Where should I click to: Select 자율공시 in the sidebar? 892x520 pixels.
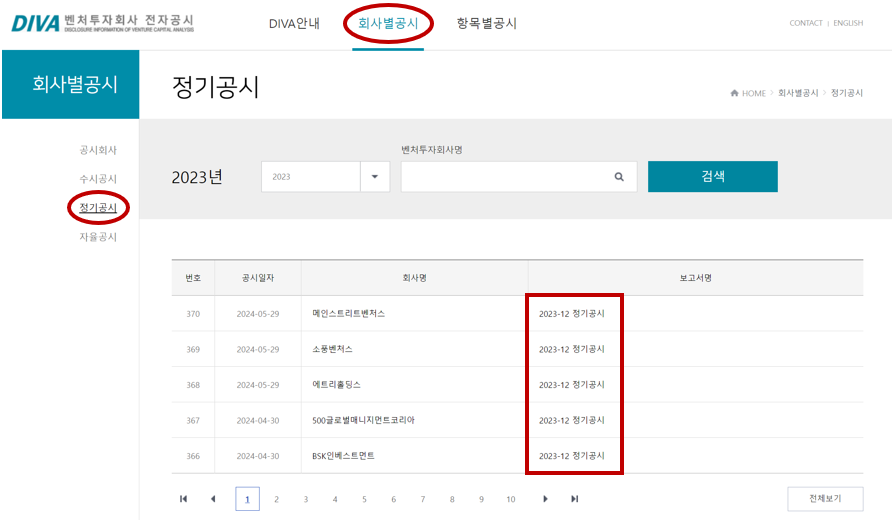coord(98,237)
